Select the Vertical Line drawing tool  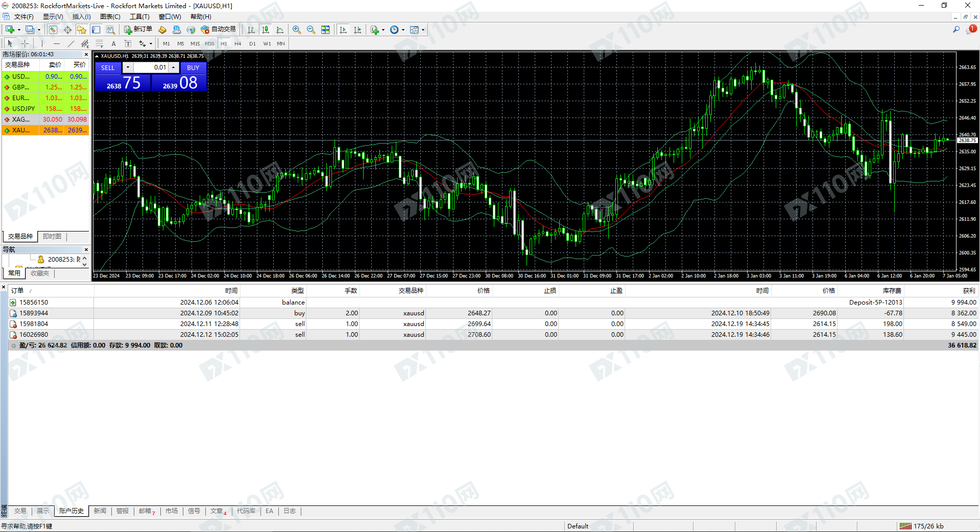[x=42, y=43]
